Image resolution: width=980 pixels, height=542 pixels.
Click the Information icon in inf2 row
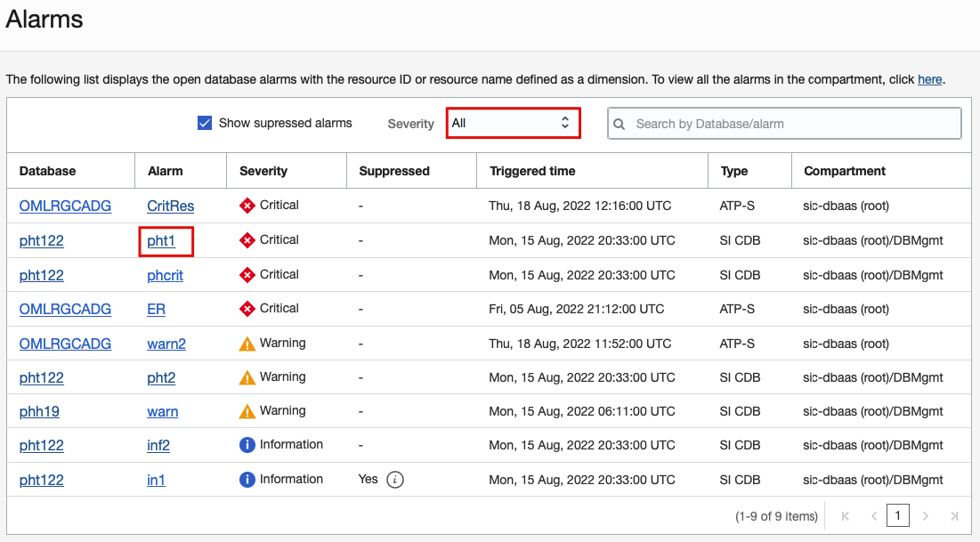click(x=247, y=445)
